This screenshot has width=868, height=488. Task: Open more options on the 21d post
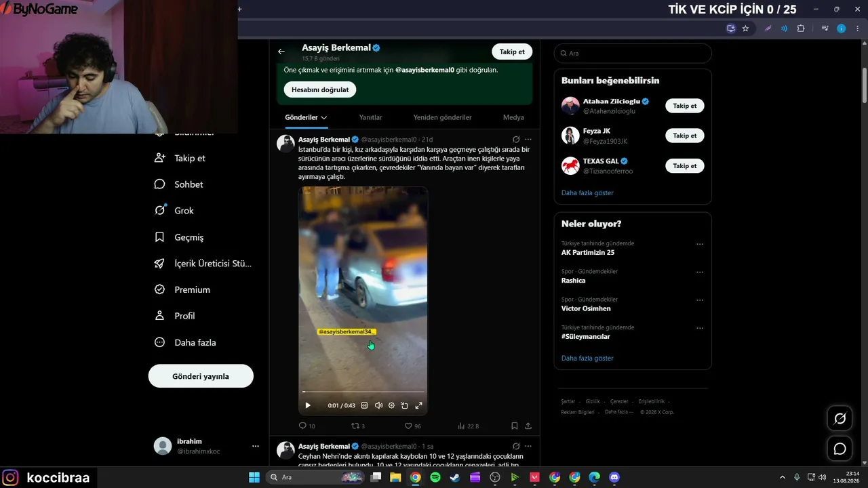(x=528, y=140)
